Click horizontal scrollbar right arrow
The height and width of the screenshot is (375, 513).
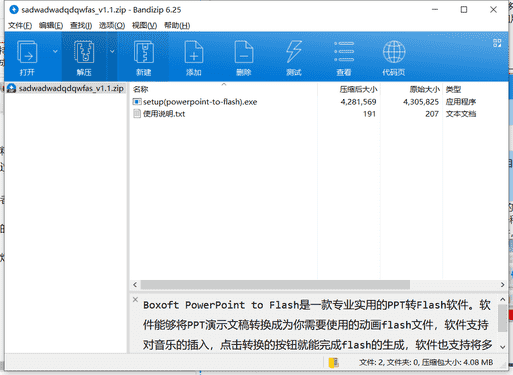[502, 285]
